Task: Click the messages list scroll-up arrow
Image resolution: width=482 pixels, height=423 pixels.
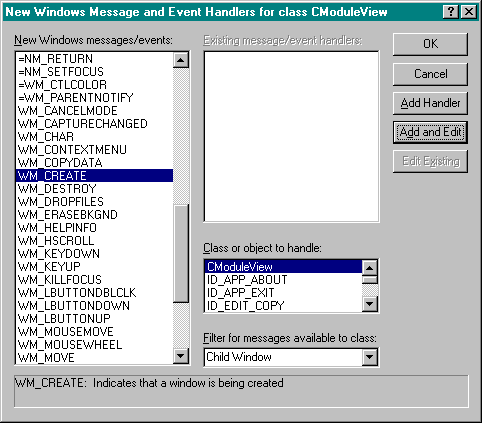Action: point(181,60)
